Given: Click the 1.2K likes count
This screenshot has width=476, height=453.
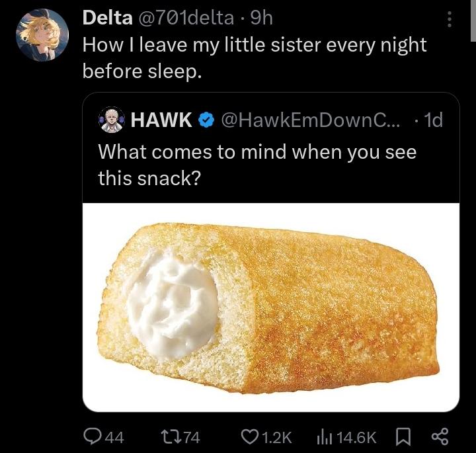Looking at the screenshot, I should (276, 436).
